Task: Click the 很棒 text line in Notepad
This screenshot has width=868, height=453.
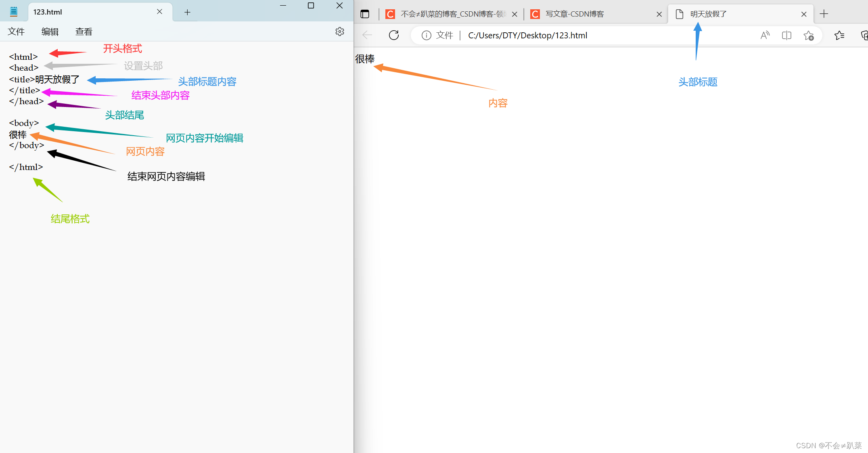Action: [x=18, y=134]
